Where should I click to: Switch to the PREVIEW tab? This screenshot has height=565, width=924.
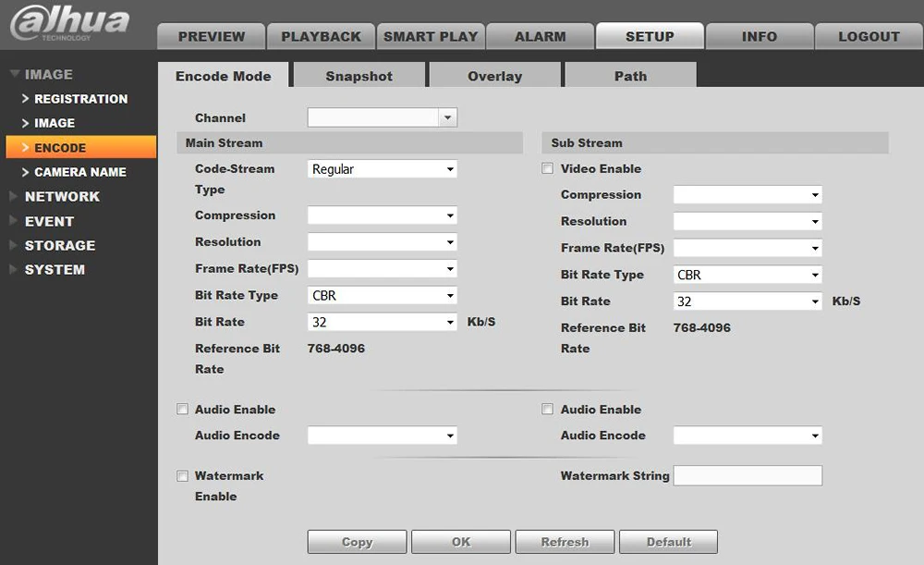click(x=211, y=37)
